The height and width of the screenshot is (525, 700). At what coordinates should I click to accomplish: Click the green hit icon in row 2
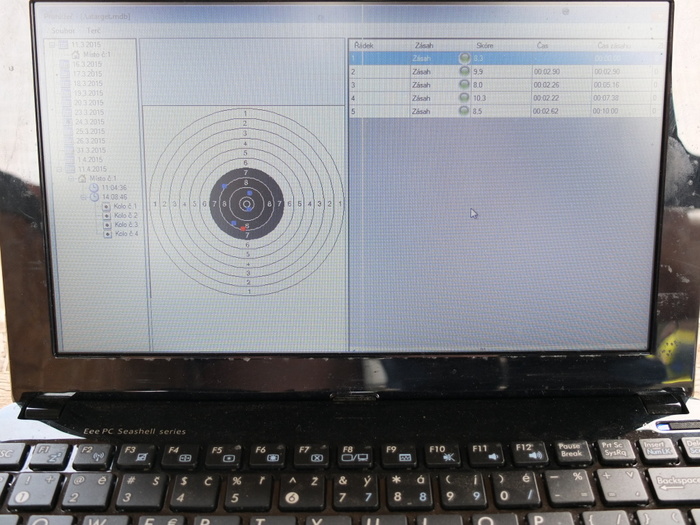(464, 72)
